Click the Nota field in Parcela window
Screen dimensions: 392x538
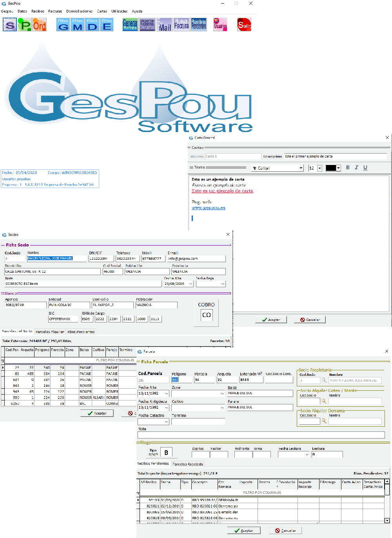[x=261, y=435]
